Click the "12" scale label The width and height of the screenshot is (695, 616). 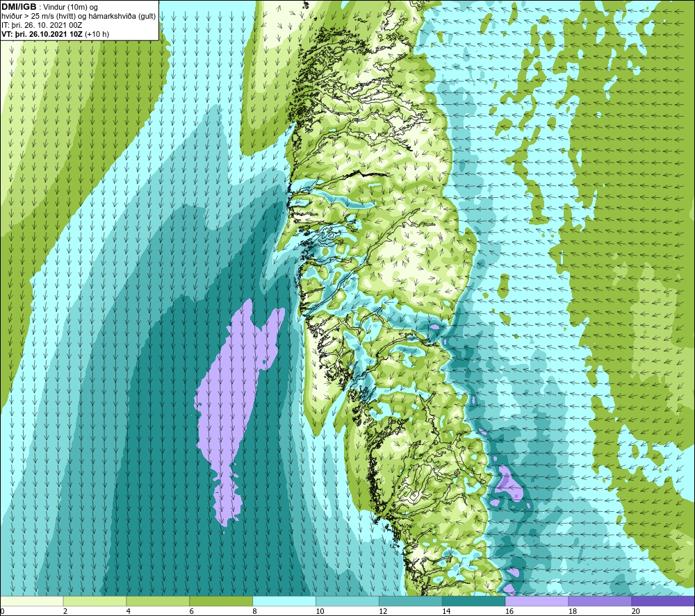click(x=383, y=611)
